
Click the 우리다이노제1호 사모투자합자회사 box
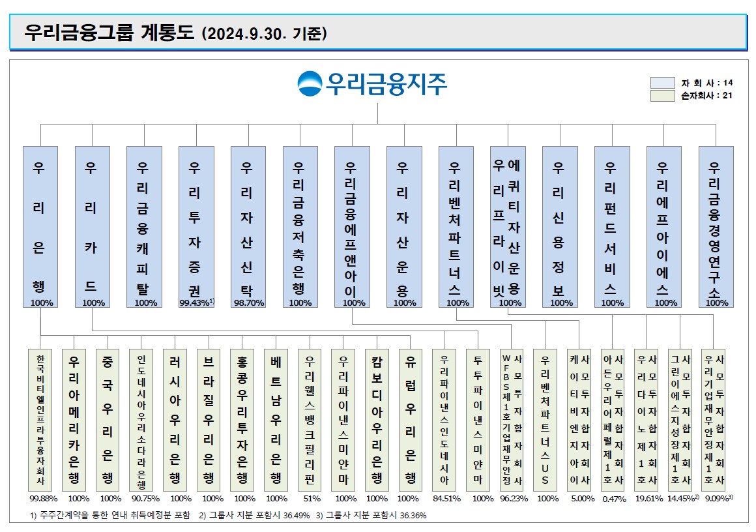point(646,420)
